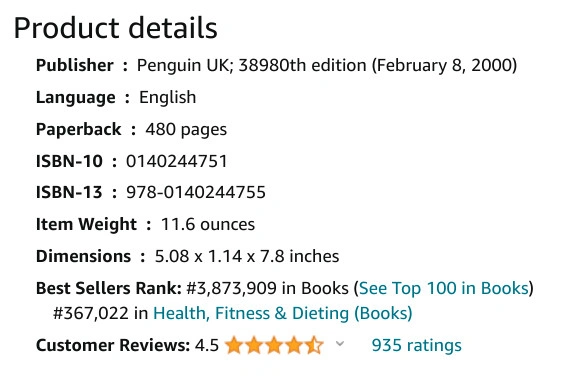This screenshot has height=382, width=571.
Task: Open the See Top 100 in Books link
Action: tap(444, 288)
